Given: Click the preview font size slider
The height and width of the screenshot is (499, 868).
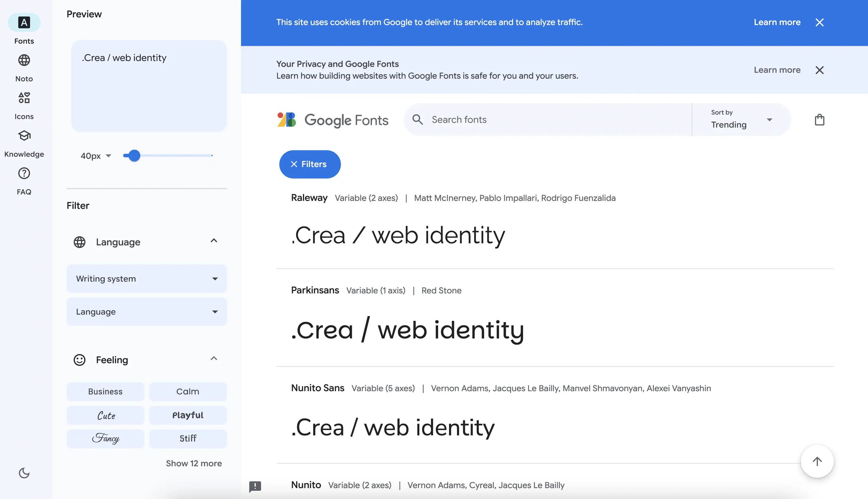Looking at the screenshot, I should [x=168, y=156].
